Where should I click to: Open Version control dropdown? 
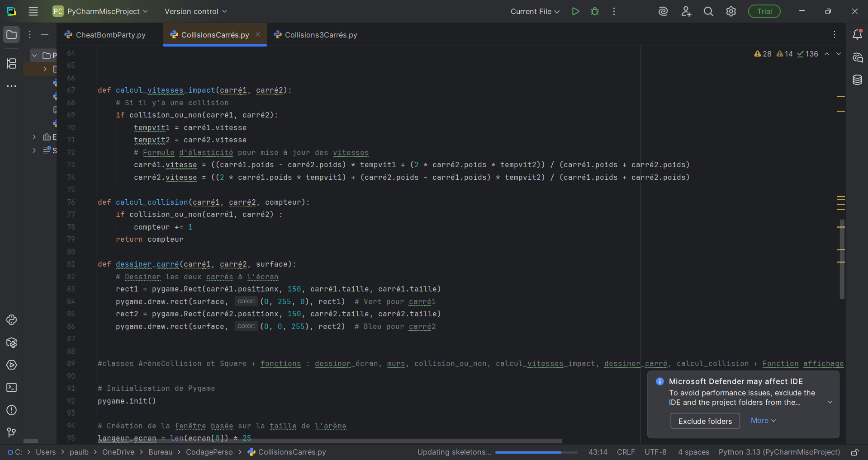(x=195, y=11)
